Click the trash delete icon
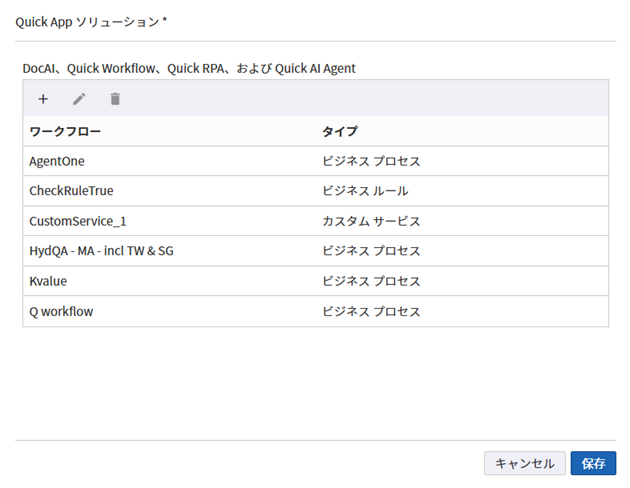 (x=115, y=99)
